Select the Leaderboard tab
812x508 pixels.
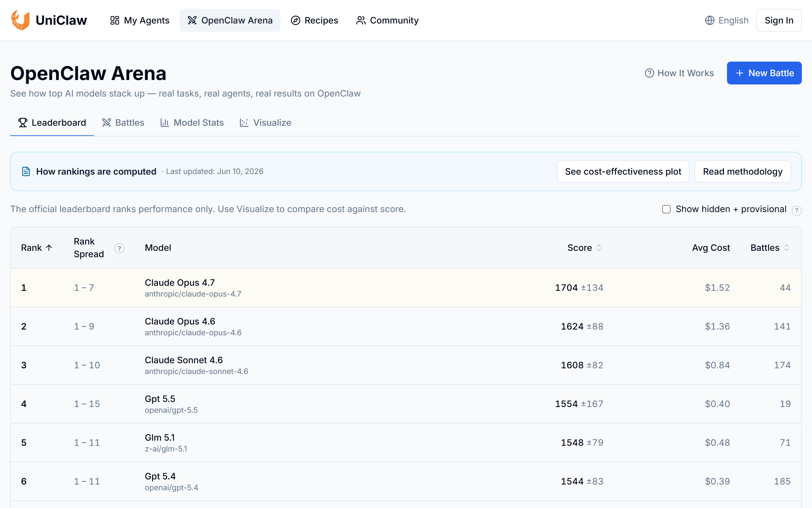pyautogui.click(x=52, y=123)
